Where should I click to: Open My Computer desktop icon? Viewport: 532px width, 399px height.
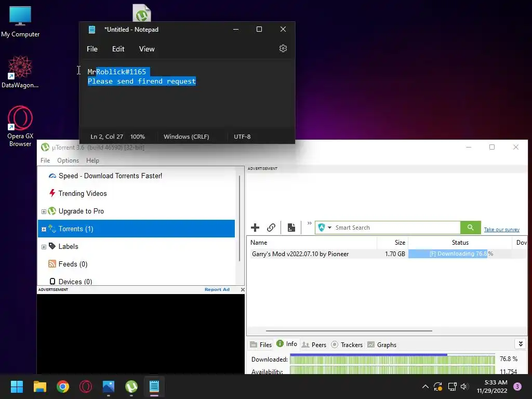click(20, 22)
